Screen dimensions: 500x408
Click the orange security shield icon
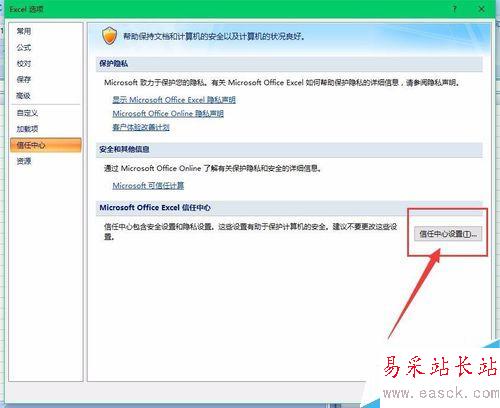click(x=109, y=36)
